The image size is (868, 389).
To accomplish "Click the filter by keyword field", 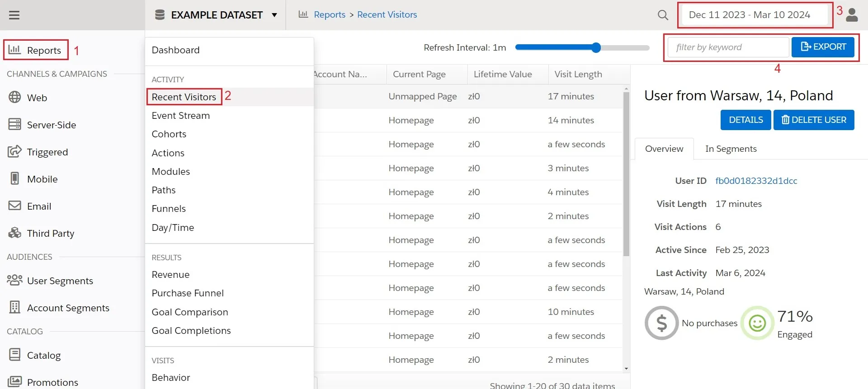I will coord(728,47).
